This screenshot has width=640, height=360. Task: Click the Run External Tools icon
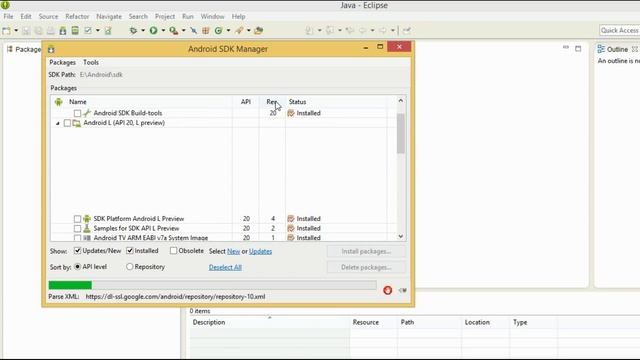(x=173, y=31)
